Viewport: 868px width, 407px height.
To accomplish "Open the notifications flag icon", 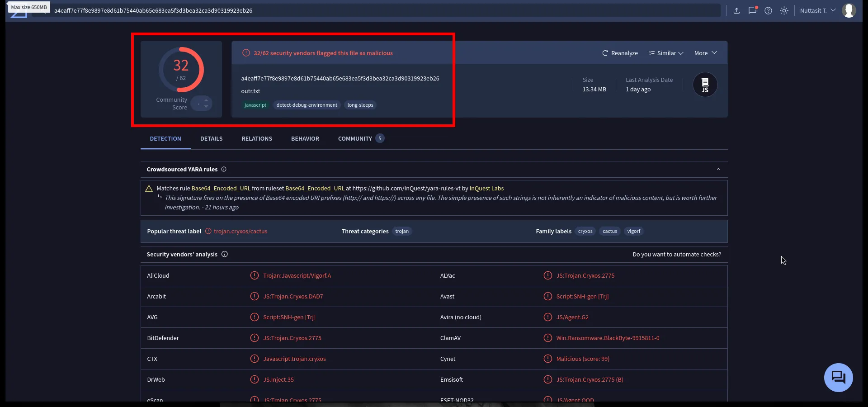I will (752, 10).
